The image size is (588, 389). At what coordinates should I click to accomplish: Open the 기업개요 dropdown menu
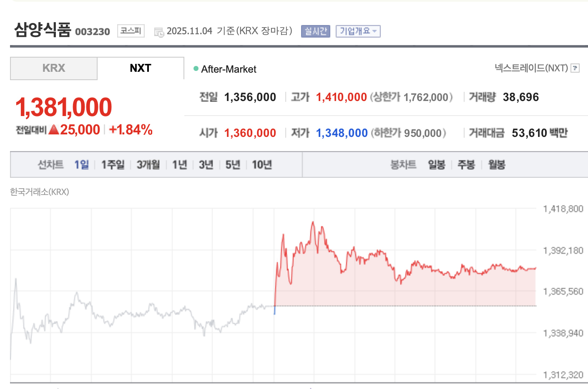pyautogui.click(x=357, y=31)
